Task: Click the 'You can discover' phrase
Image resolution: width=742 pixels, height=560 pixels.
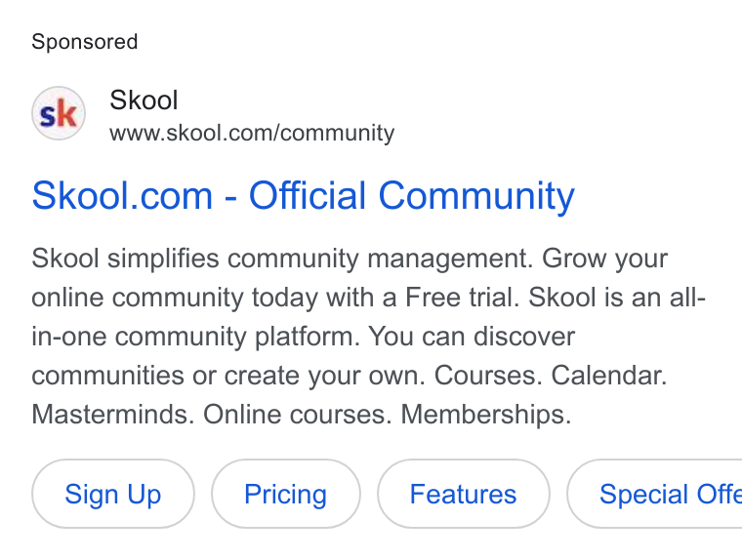Action: 472,337
